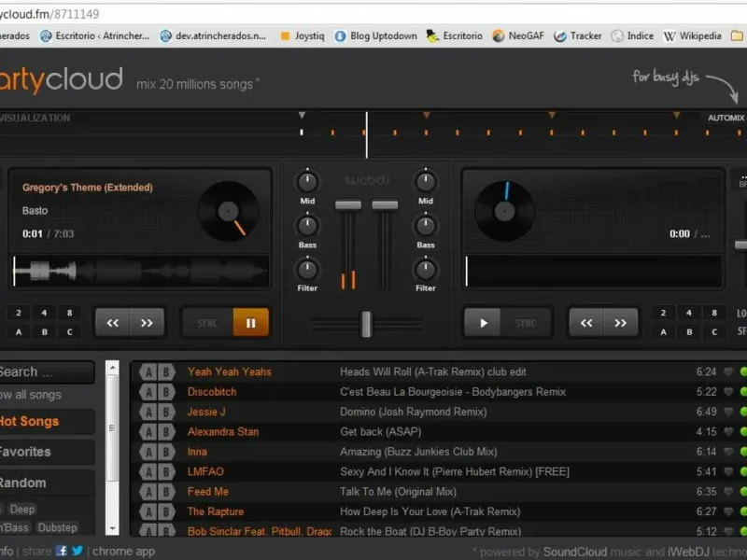
Task: Fast-forward the left deck track
Action: coord(147,323)
